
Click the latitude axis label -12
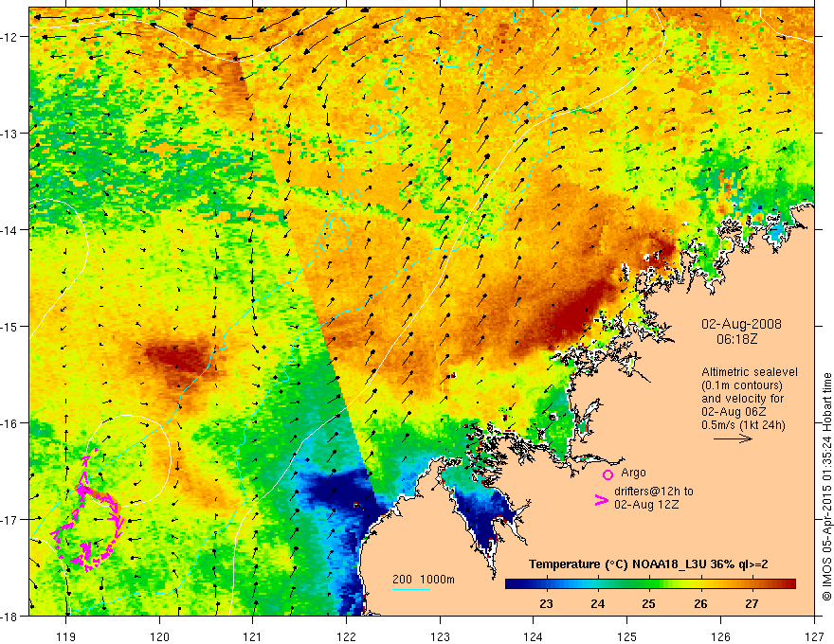coord(10,37)
